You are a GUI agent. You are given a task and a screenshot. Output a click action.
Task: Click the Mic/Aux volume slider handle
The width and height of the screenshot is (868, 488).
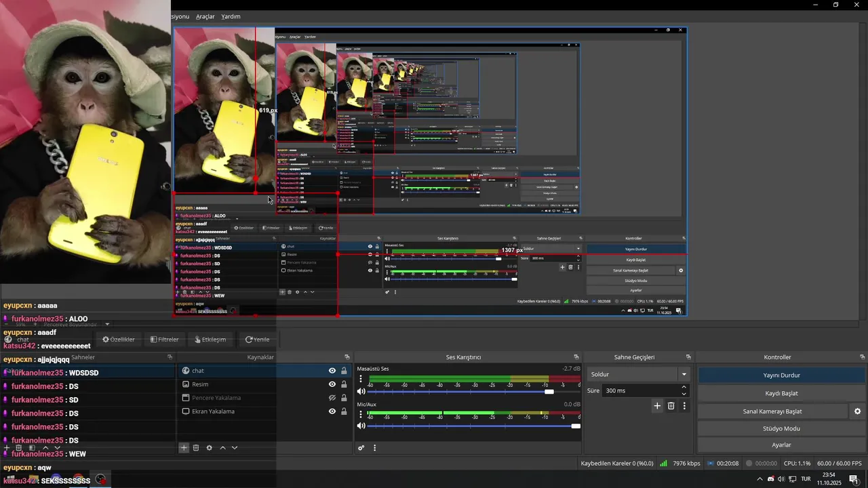coord(576,426)
